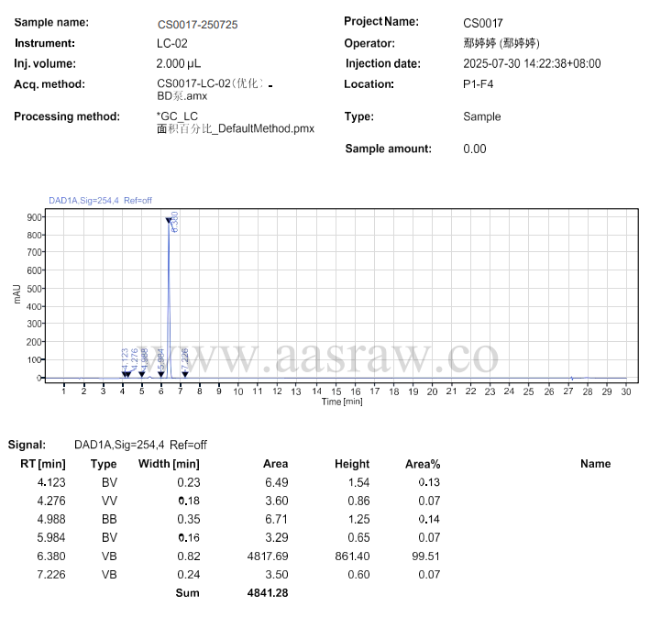Screen dimensions: 672x617
Task: Click the Area% column header
Action: 423,464
